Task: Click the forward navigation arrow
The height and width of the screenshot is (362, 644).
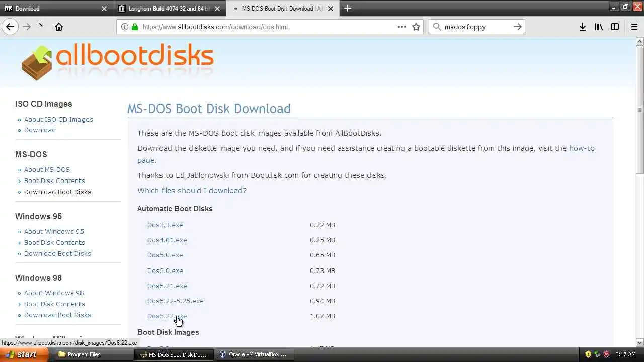Action: (x=27, y=27)
